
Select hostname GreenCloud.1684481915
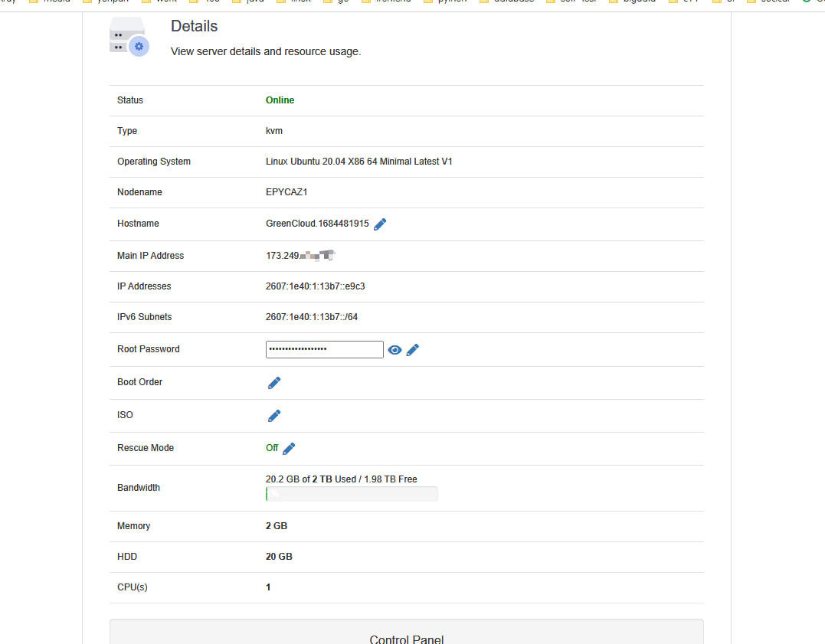coord(317,224)
